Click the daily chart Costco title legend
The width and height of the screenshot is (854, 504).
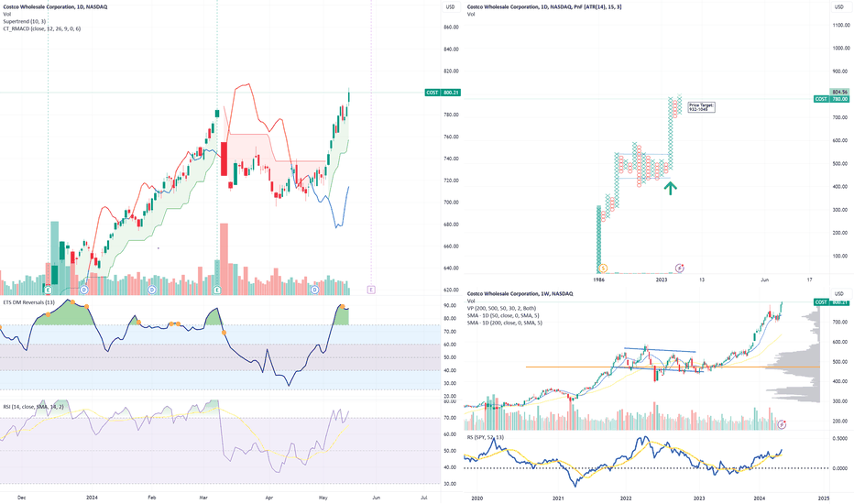pos(55,7)
